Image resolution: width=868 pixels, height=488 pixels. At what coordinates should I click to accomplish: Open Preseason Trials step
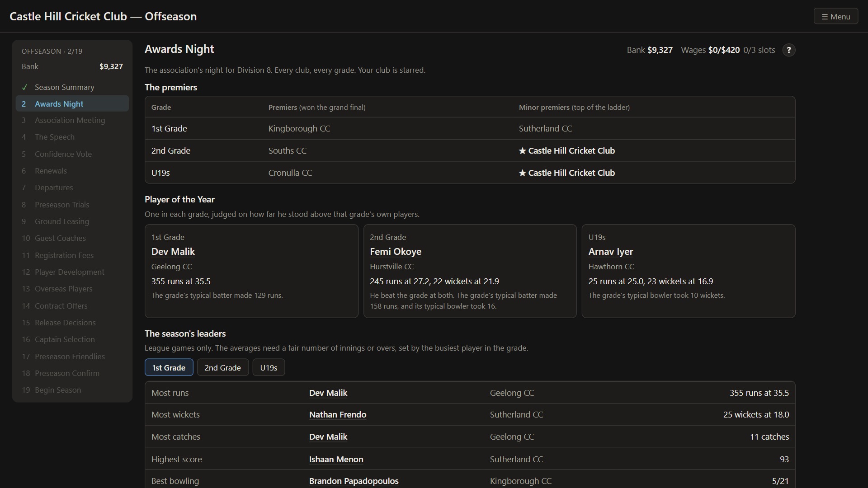tap(72, 205)
